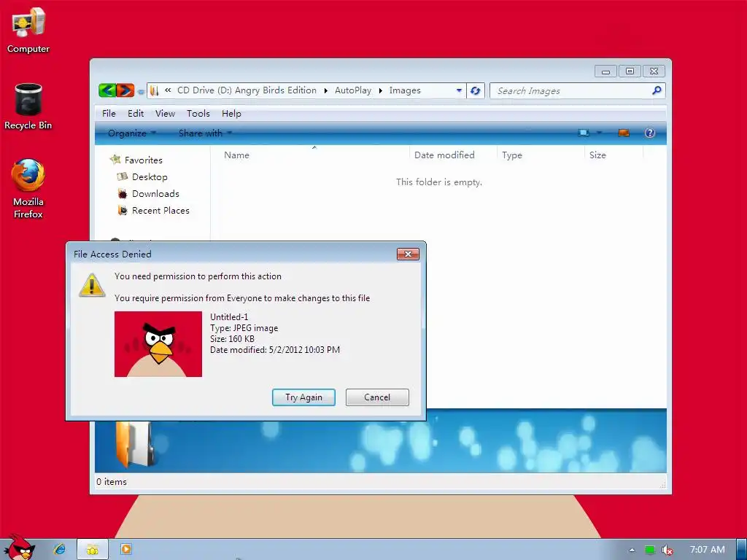747x560 pixels.
Task: Select Favorites in the navigation pane
Action: click(136, 160)
